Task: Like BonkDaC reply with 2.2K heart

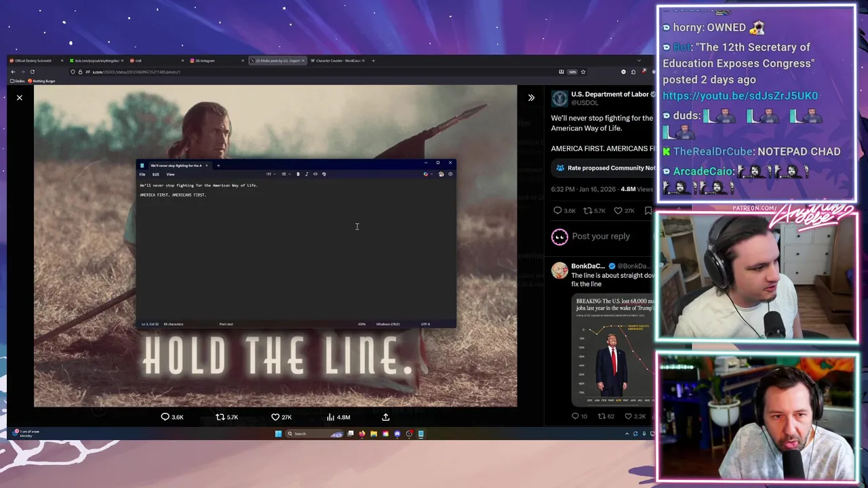Action: tap(628, 416)
